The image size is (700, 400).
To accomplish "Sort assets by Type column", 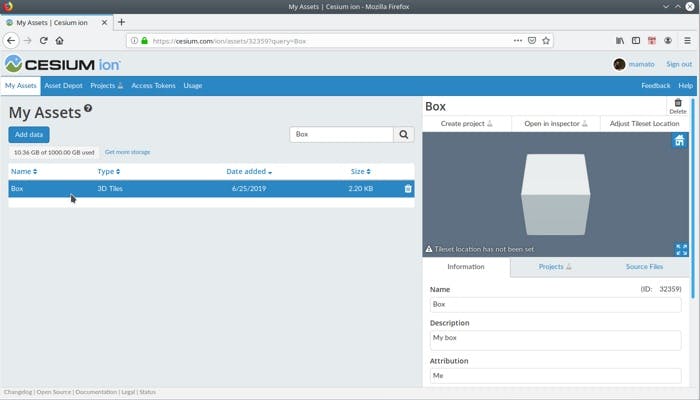I will tap(108, 172).
